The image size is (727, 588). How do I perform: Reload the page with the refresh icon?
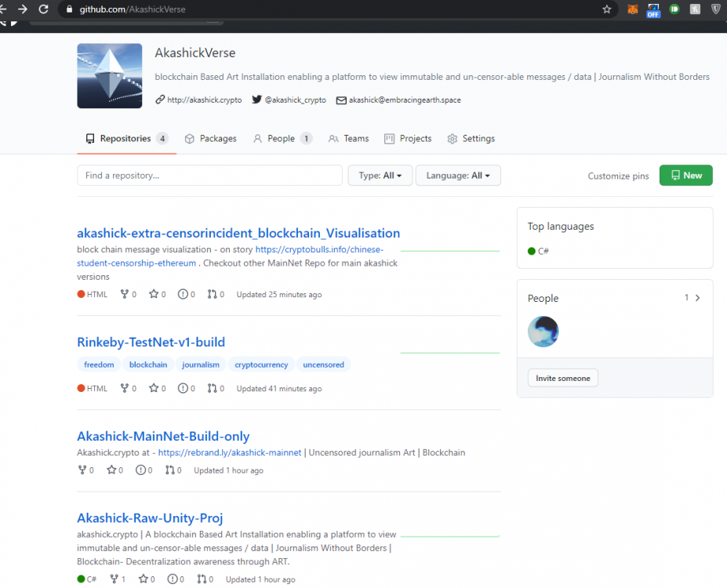pyautogui.click(x=44, y=9)
